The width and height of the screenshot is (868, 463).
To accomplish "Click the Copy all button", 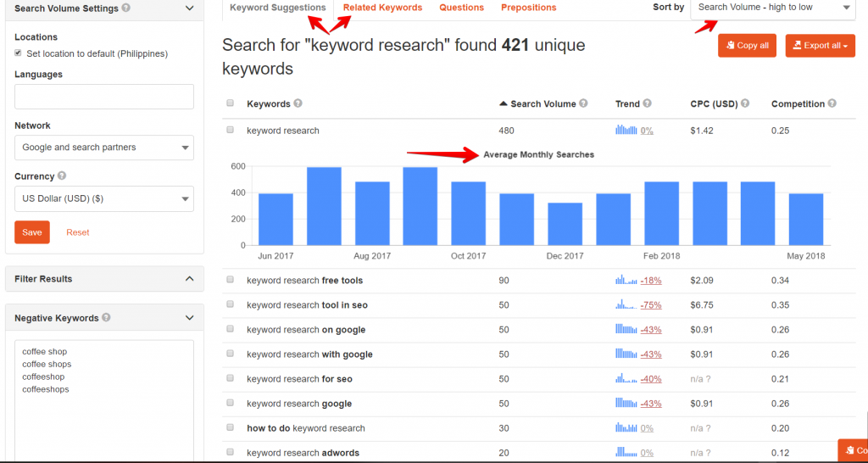I will (747, 46).
